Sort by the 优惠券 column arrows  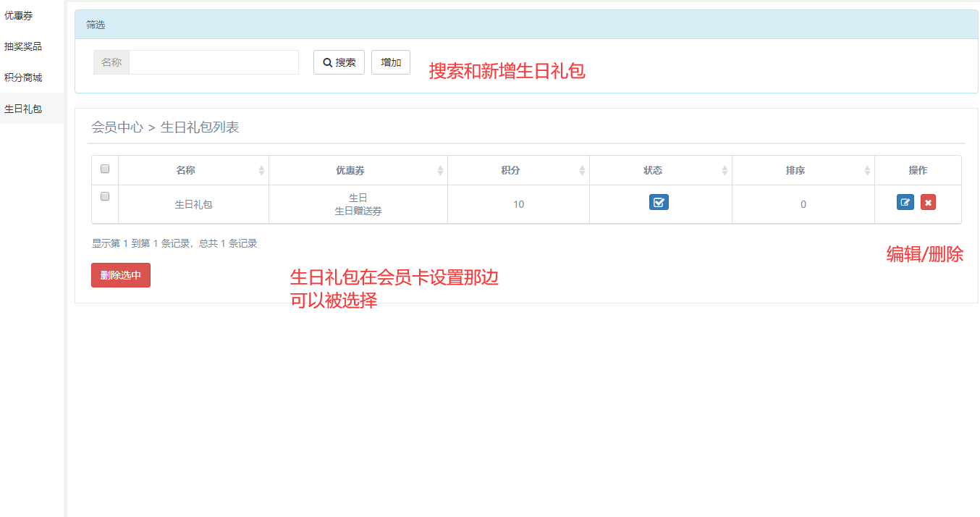click(440, 171)
